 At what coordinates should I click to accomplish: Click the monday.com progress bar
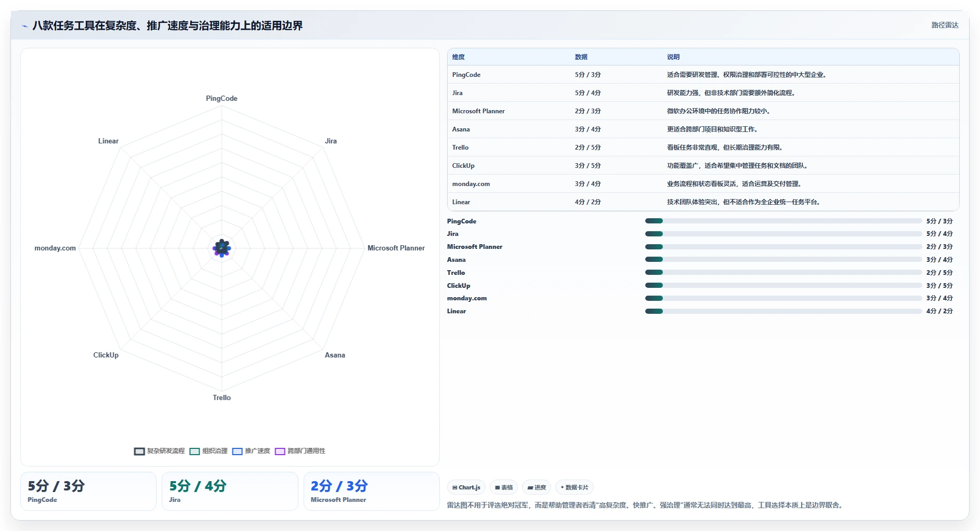(x=783, y=298)
